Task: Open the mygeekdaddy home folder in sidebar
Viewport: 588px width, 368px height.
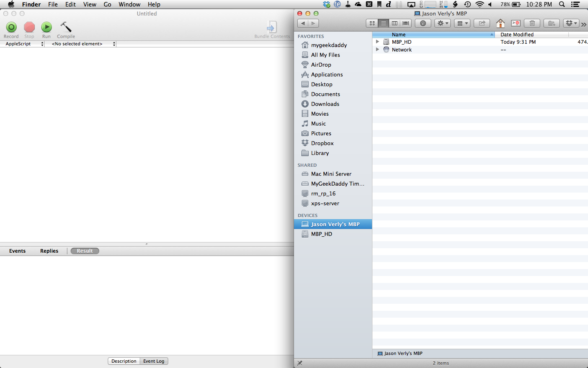Action: tap(333, 45)
